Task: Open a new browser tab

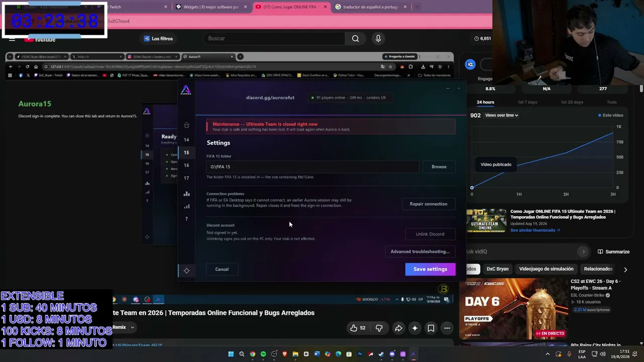Action: point(417,7)
